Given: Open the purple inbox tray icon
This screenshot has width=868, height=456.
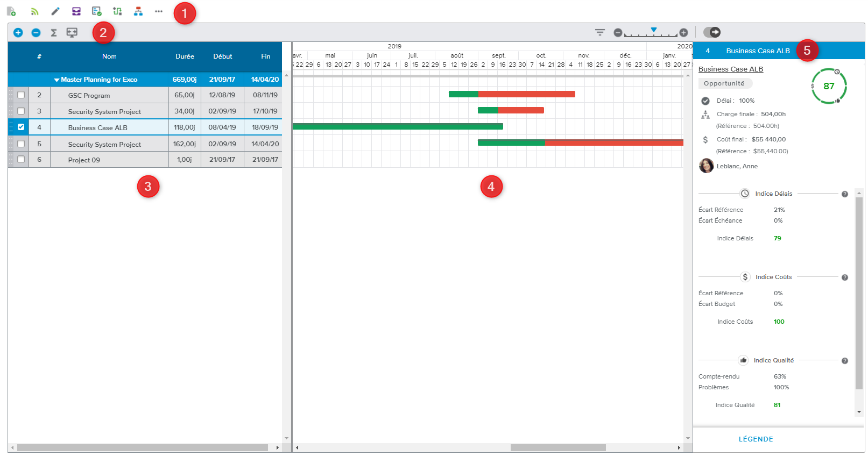Looking at the screenshot, I should click(x=76, y=11).
